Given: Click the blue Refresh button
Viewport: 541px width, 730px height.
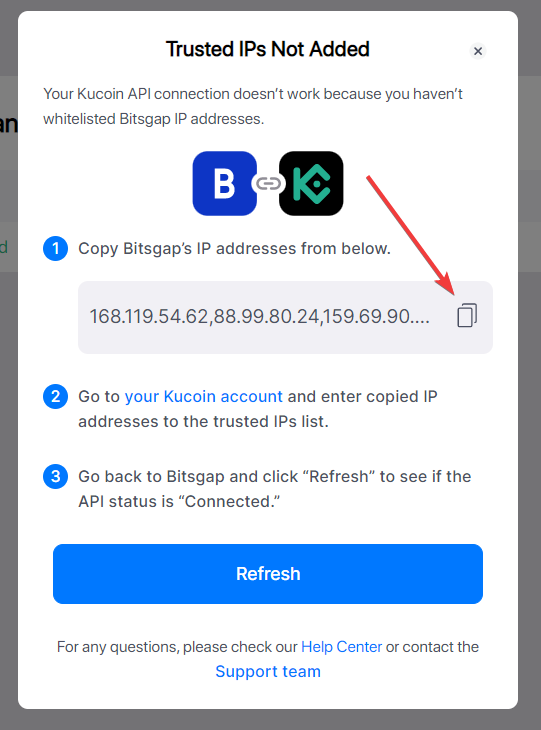Looking at the screenshot, I should click(x=268, y=574).
